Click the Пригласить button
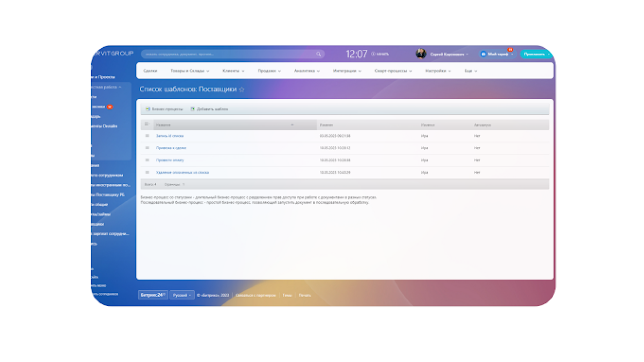 pos(536,54)
